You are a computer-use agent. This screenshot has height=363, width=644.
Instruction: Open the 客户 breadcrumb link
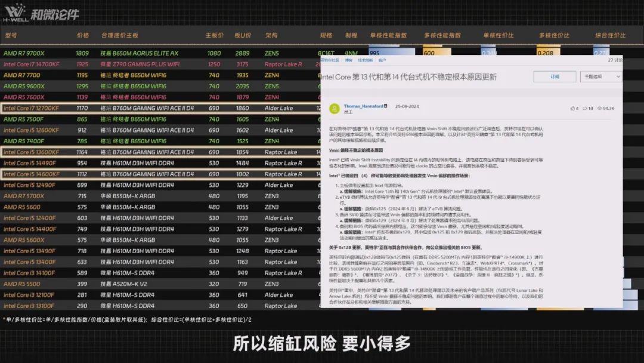[382, 60]
